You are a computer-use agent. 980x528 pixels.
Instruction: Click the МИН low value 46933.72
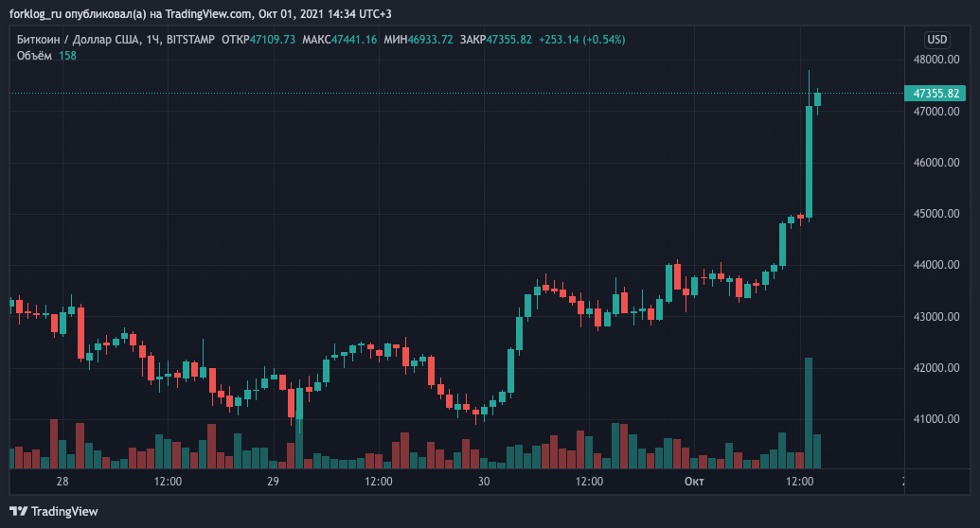431,40
